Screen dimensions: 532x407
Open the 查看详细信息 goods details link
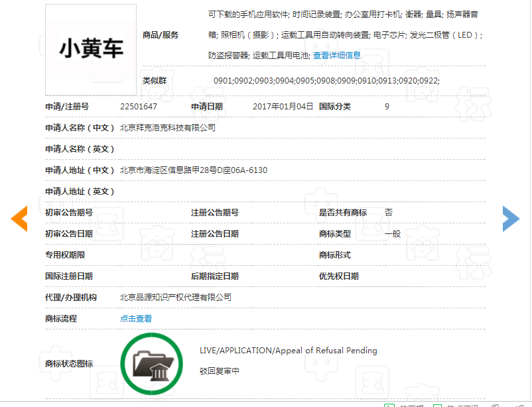tap(336, 55)
